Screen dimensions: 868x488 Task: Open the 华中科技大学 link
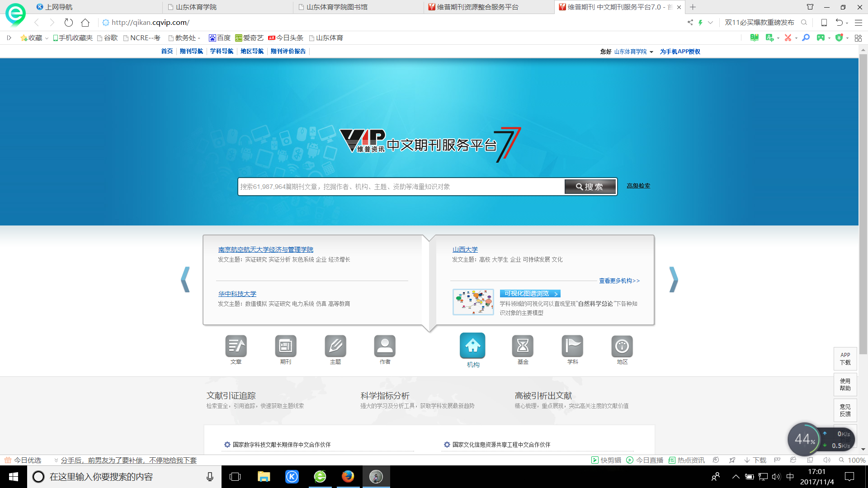pos(237,294)
